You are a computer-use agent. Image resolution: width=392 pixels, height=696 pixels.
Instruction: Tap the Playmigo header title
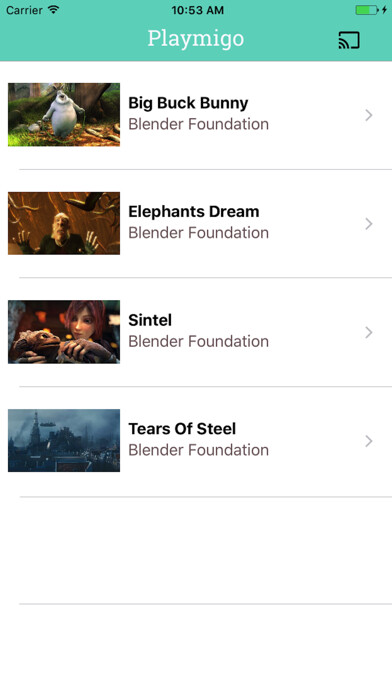[196, 39]
